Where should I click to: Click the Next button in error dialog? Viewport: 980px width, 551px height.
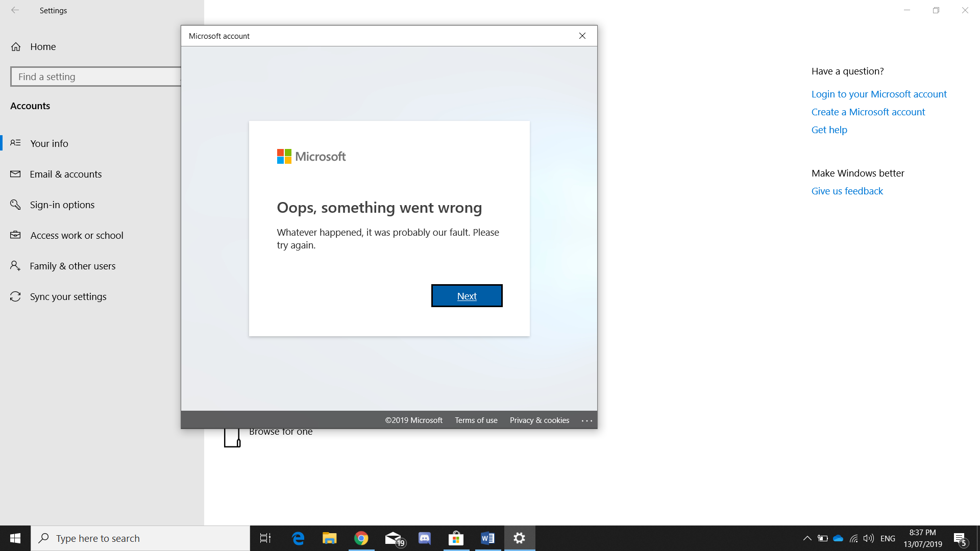click(x=467, y=296)
